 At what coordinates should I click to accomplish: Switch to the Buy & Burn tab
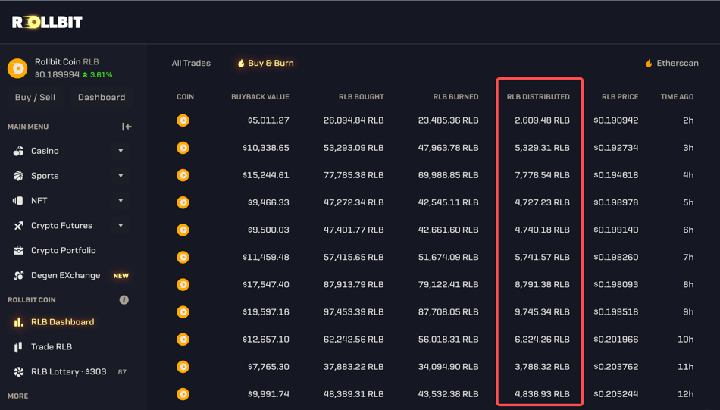[265, 63]
